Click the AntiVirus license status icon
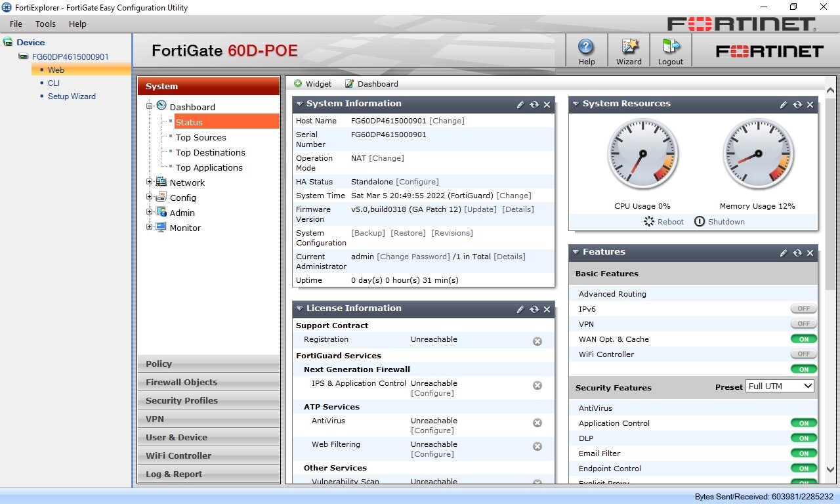This screenshot has width=840, height=504. click(537, 423)
